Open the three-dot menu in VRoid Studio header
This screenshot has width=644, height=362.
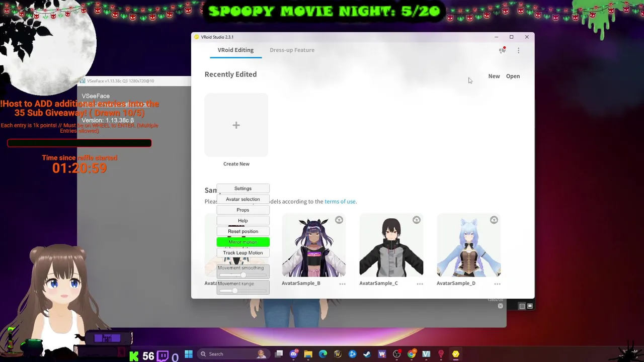click(x=518, y=50)
